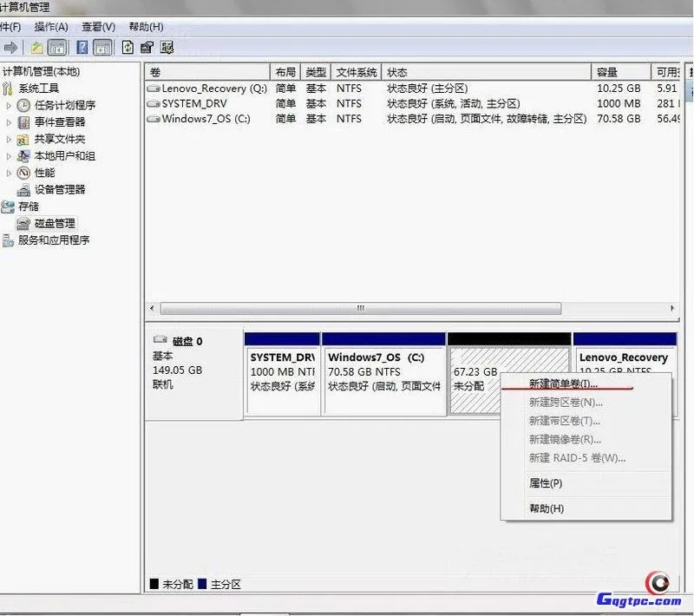694x616 pixels.
Task: Open the 查看(V) menu
Action: click(x=97, y=26)
